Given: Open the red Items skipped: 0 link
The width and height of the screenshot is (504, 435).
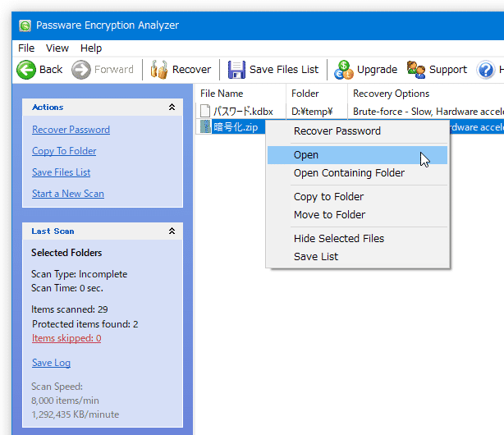Looking at the screenshot, I should click(66, 338).
